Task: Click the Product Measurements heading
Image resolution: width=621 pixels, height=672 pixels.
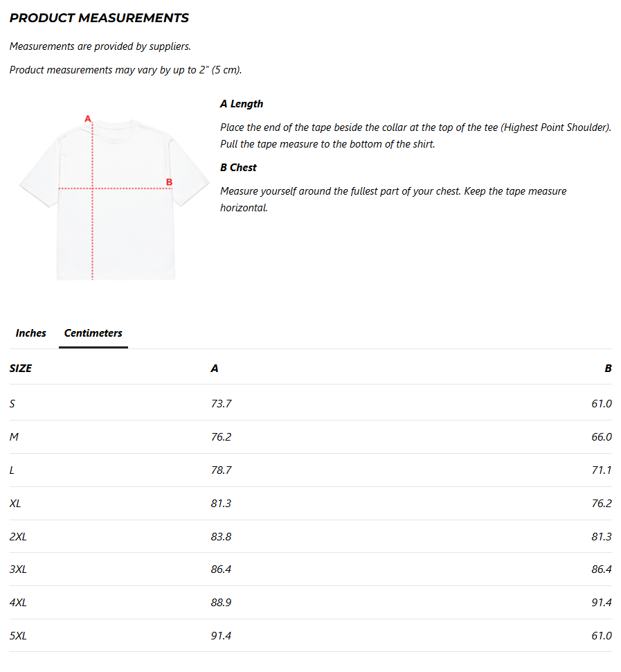Action: 99,18
